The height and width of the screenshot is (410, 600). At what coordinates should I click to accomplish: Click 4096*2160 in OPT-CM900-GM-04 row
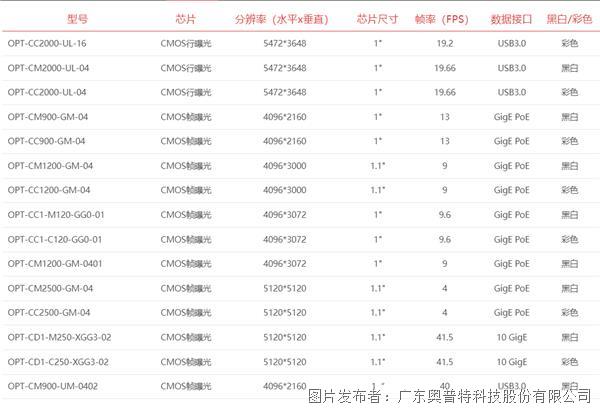pos(285,117)
